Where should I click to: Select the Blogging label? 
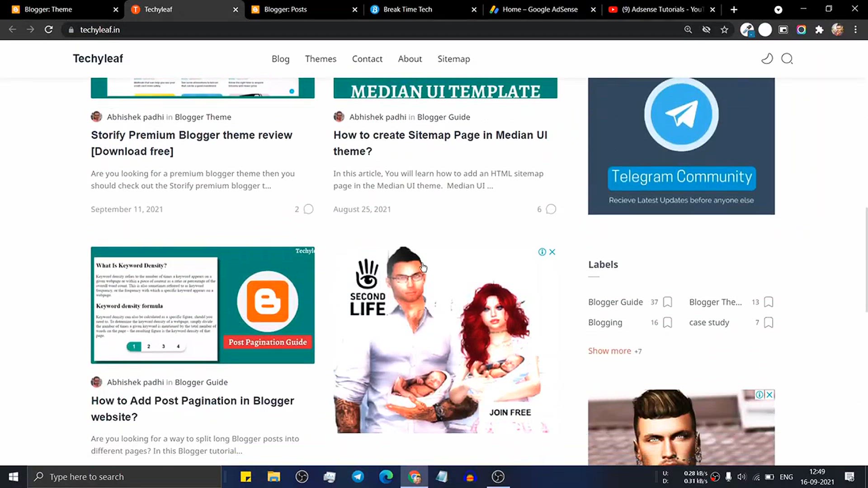point(605,323)
